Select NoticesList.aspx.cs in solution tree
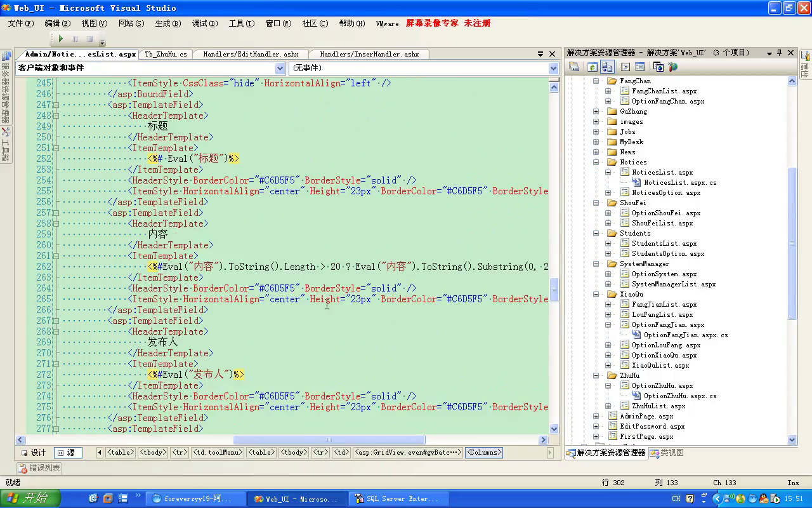This screenshot has width=812, height=508. tap(680, 182)
